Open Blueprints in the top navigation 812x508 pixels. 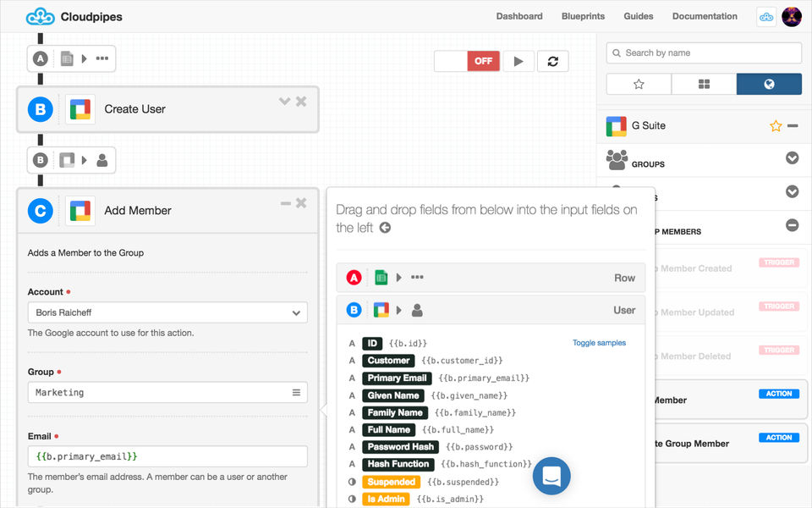[x=583, y=16]
